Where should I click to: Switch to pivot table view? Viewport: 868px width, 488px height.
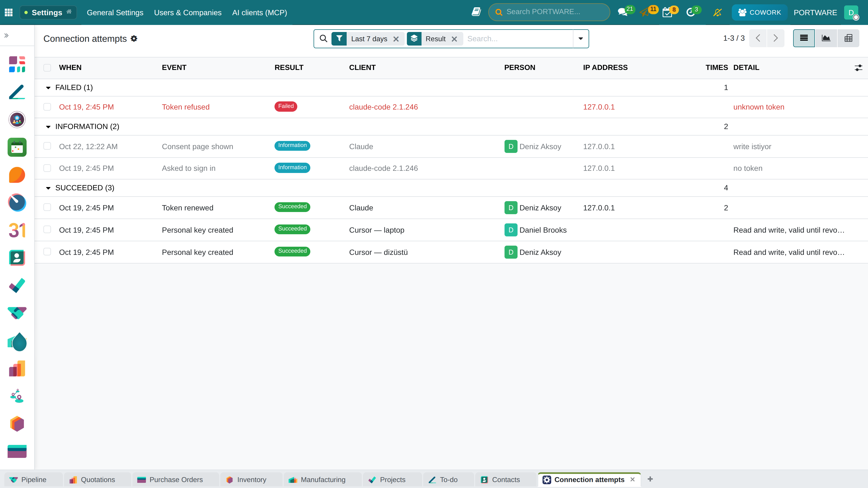(x=848, y=38)
